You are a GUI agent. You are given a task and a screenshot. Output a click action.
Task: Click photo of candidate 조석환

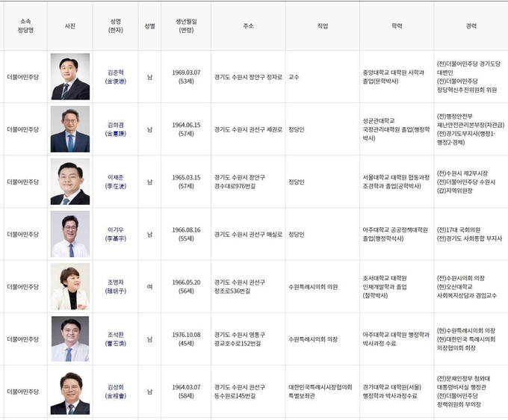(x=70, y=339)
